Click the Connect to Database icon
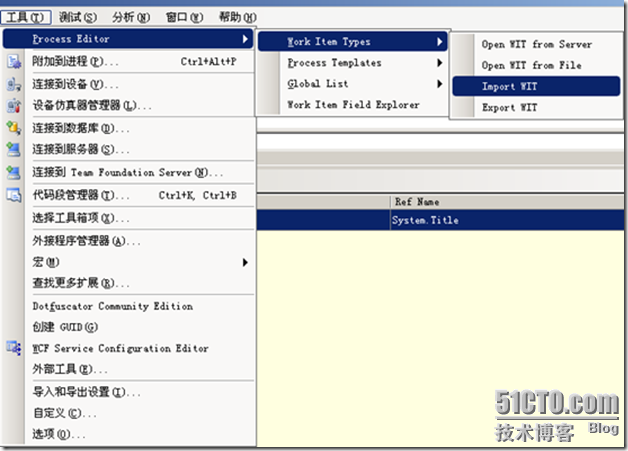Image resolution: width=628 pixels, height=451 pixels. [14, 128]
